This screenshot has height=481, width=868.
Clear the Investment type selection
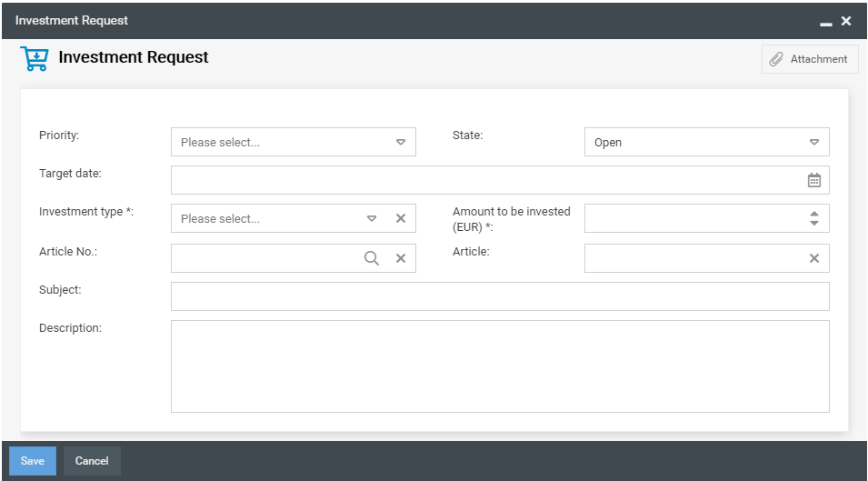point(400,218)
